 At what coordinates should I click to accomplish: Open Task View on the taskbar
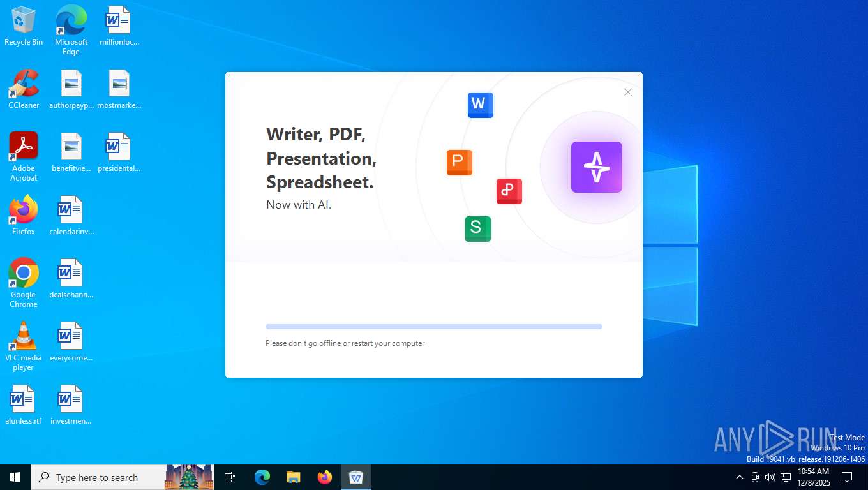point(230,477)
